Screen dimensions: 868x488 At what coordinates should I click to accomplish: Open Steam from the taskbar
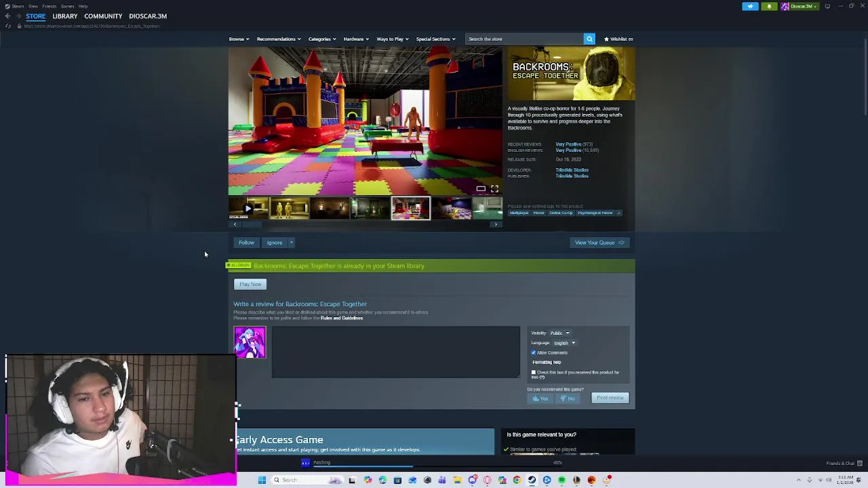pyautogui.click(x=532, y=480)
